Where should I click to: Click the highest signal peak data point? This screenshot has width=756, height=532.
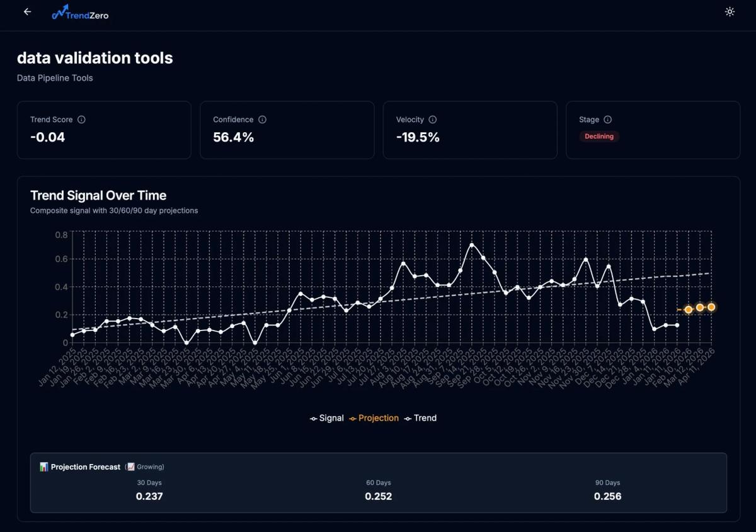click(471, 245)
